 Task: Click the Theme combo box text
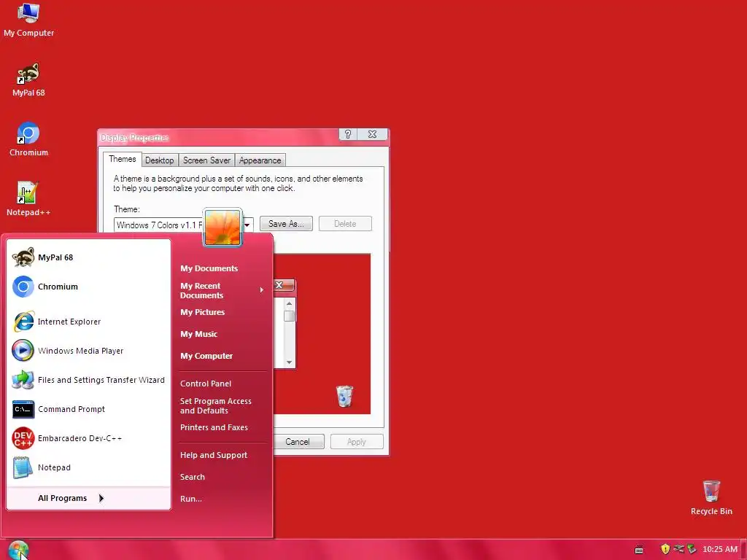click(x=159, y=225)
